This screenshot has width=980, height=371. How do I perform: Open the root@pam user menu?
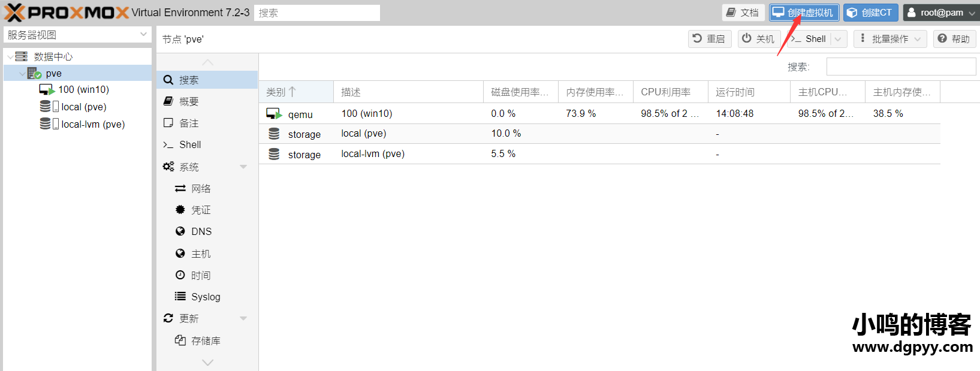coord(941,13)
